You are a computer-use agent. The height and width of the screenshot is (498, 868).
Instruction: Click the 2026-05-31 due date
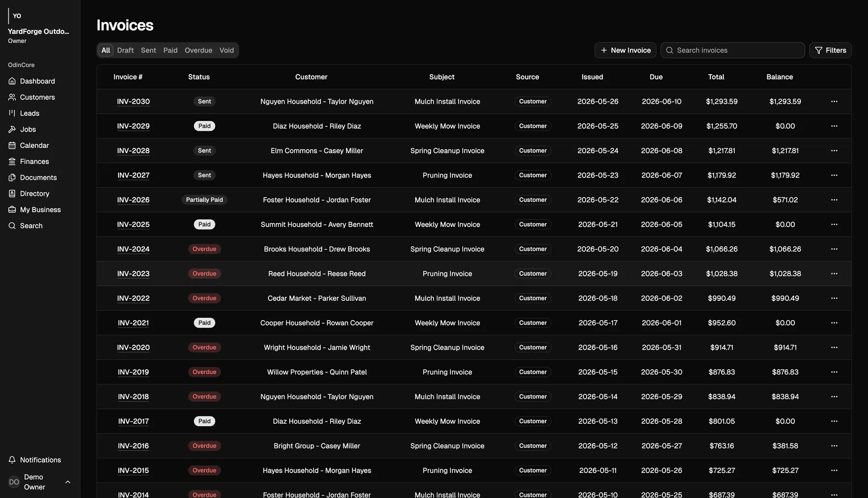662,347
